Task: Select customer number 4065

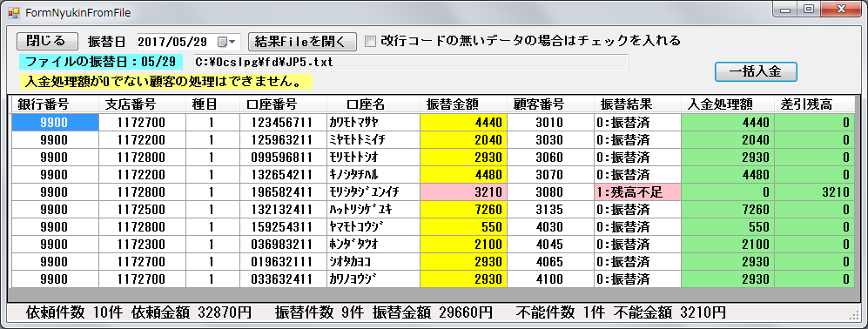Action: (x=550, y=261)
